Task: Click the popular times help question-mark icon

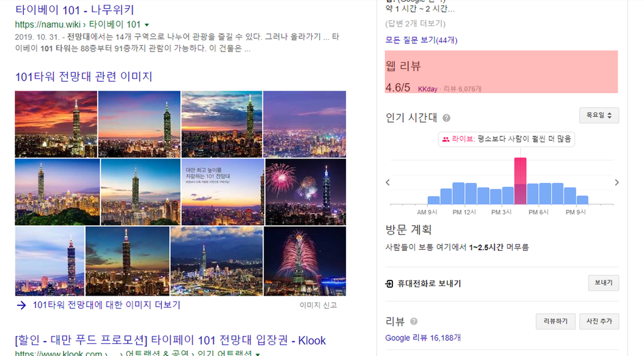Action: coord(447,118)
